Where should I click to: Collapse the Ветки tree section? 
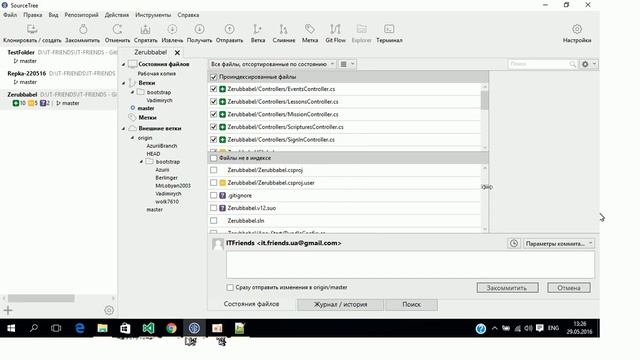pyautogui.click(x=124, y=83)
